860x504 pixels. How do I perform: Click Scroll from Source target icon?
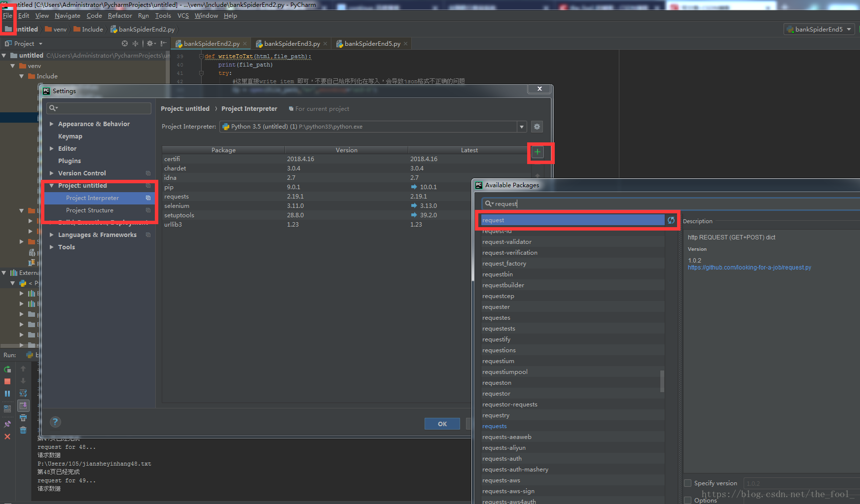pyautogui.click(x=125, y=43)
